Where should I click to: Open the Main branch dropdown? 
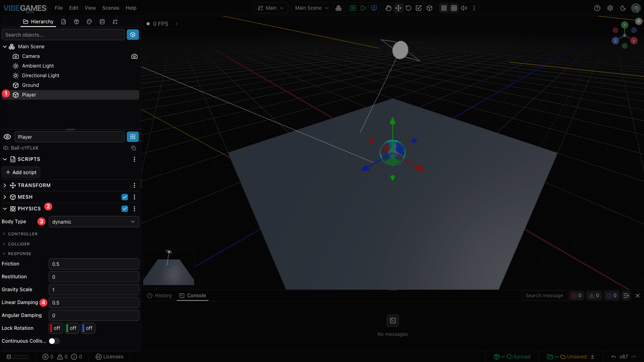[x=271, y=8]
